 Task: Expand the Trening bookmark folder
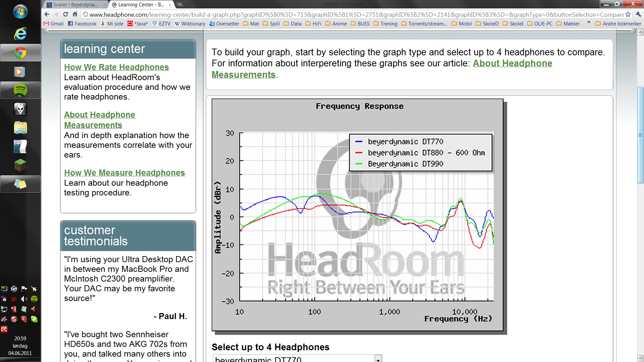coord(385,24)
